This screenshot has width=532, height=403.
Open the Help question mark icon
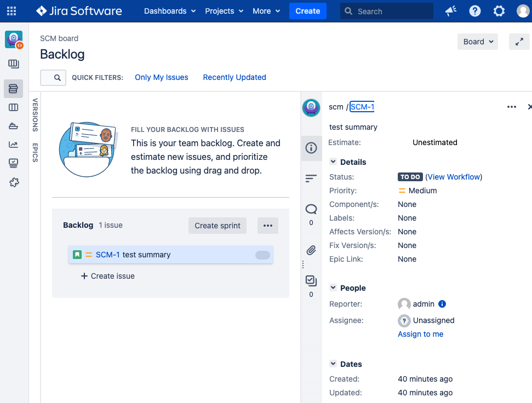[475, 11]
